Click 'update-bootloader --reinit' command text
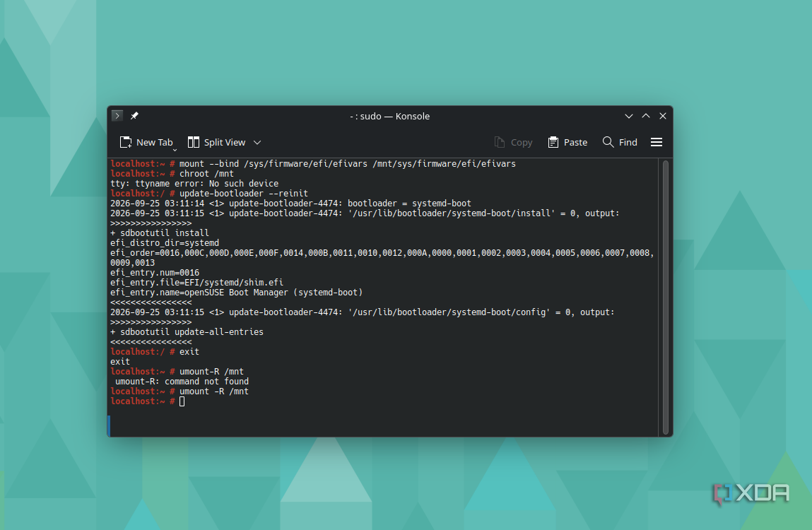Image resolution: width=812 pixels, height=530 pixels. [x=243, y=193]
